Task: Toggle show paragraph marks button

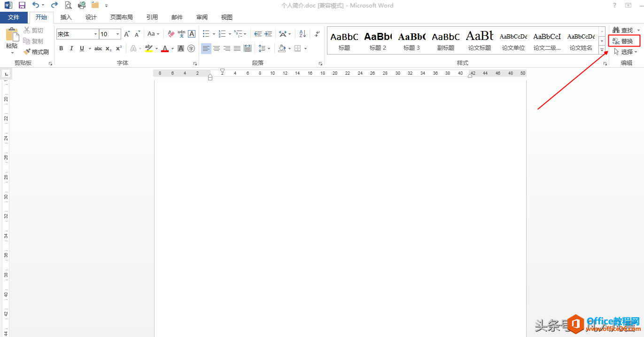Action: [318, 34]
